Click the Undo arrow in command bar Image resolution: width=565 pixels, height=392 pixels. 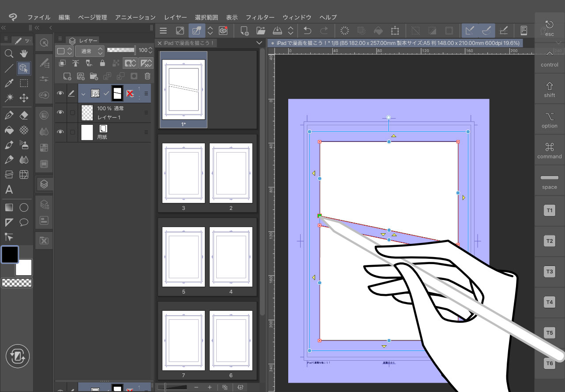[307, 30]
